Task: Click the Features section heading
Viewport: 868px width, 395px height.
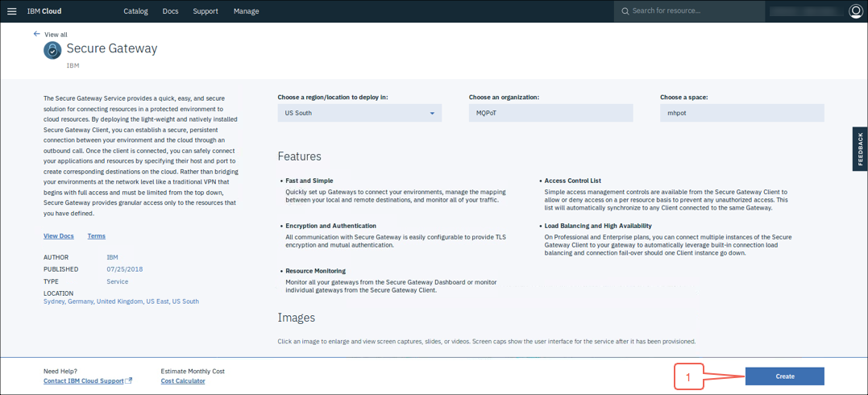Action: (300, 156)
